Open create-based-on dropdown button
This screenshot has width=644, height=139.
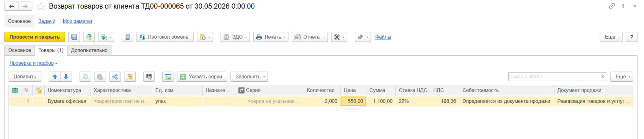point(106,37)
